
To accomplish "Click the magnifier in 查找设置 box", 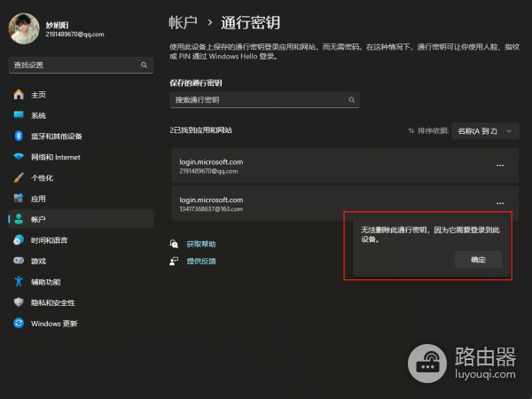I will 145,65.
